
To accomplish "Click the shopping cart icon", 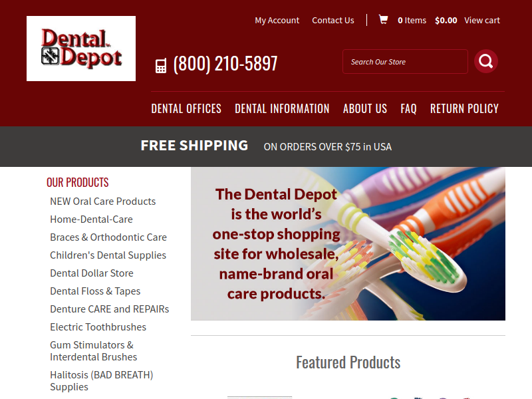I will click(384, 20).
